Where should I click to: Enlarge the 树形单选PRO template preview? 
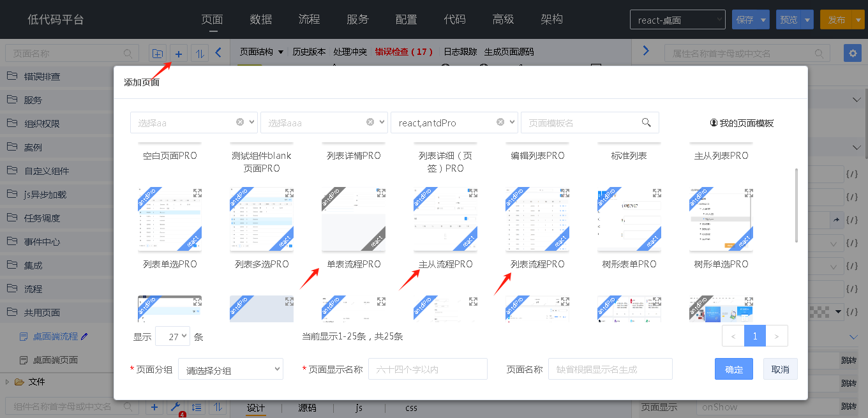tap(749, 193)
